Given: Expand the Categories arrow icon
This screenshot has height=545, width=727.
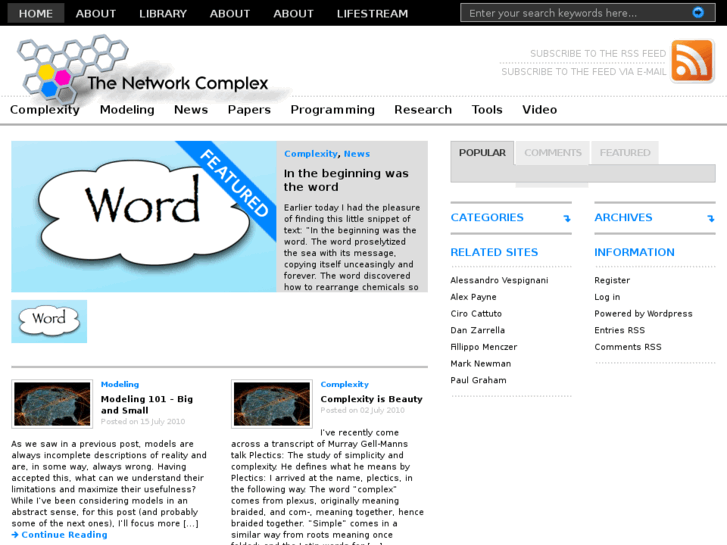Looking at the screenshot, I should 567,218.
